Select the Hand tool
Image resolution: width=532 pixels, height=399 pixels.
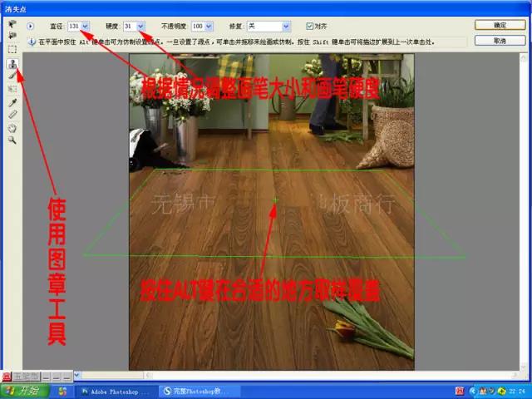[x=12, y=128]
